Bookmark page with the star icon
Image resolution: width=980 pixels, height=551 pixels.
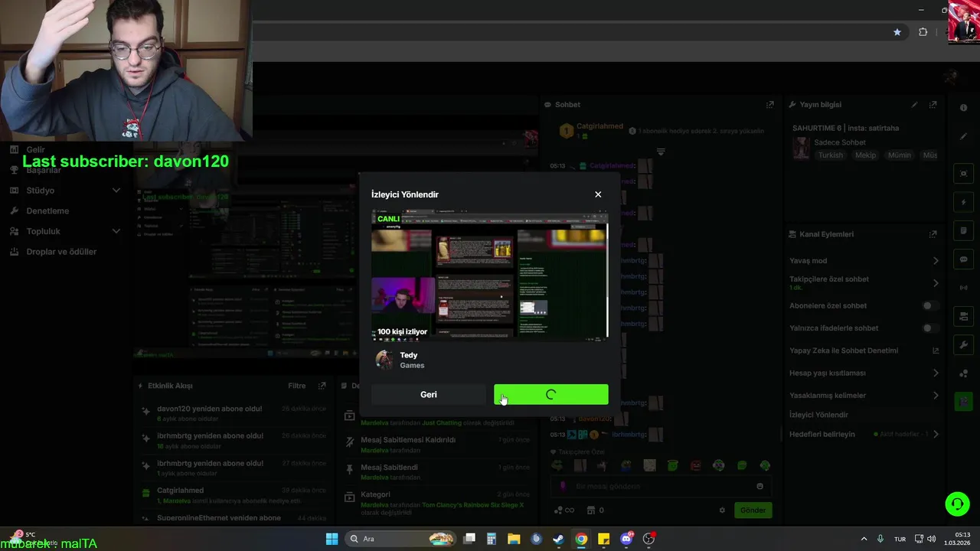pyautogui.click(x=897, y=32)
